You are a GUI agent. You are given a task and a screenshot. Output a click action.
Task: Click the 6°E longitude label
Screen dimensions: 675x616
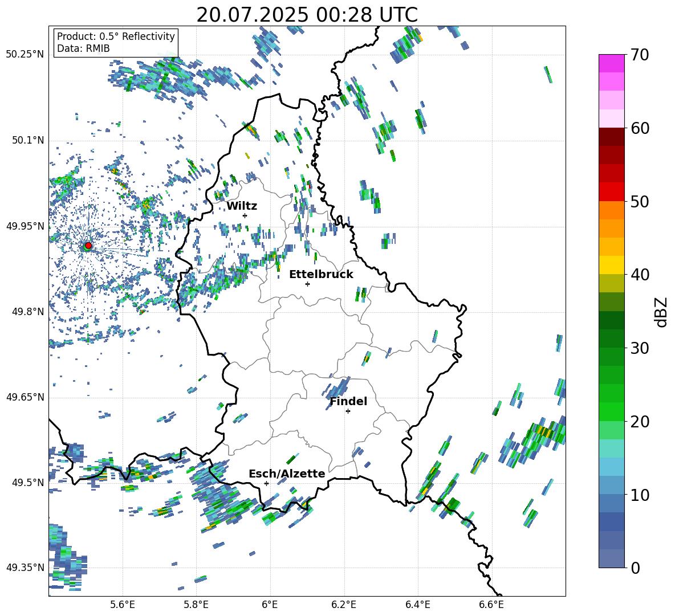(x=270, y=605)
